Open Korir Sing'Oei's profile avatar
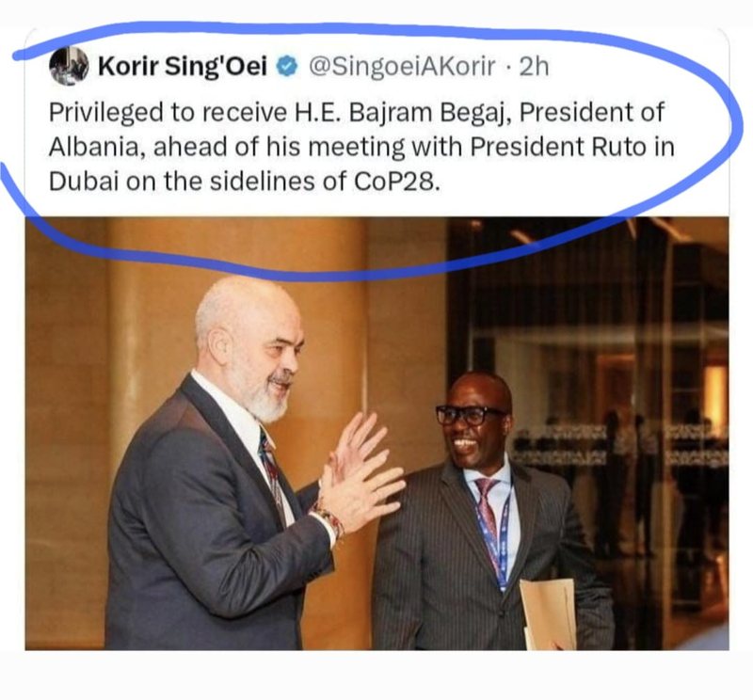Screen dimensions: 753x700 tap(69, 66)
